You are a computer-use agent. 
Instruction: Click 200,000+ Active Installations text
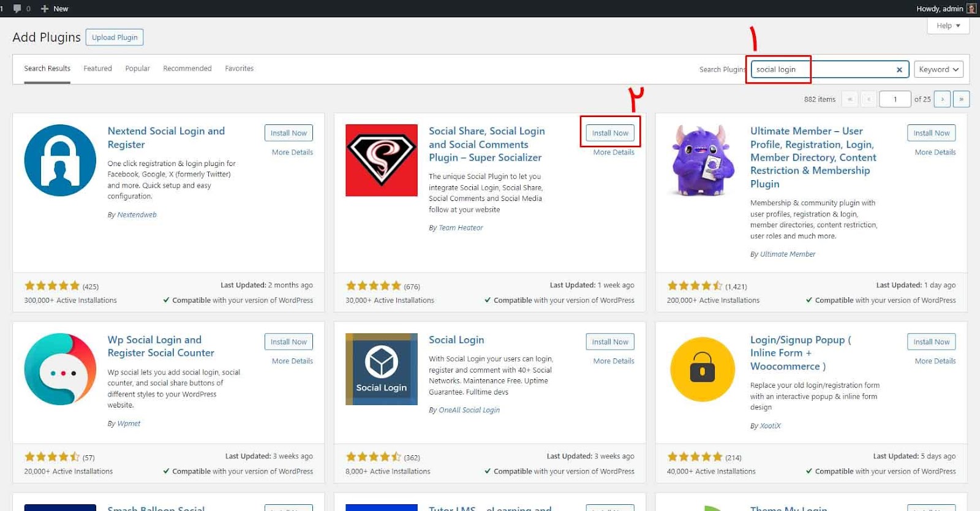coord(713,301)
